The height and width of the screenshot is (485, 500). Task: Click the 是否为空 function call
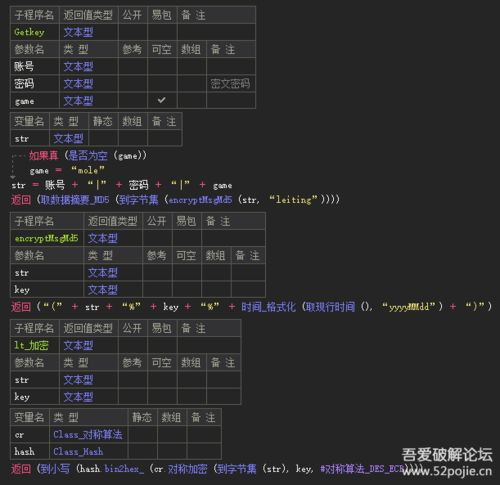[88, 155]
